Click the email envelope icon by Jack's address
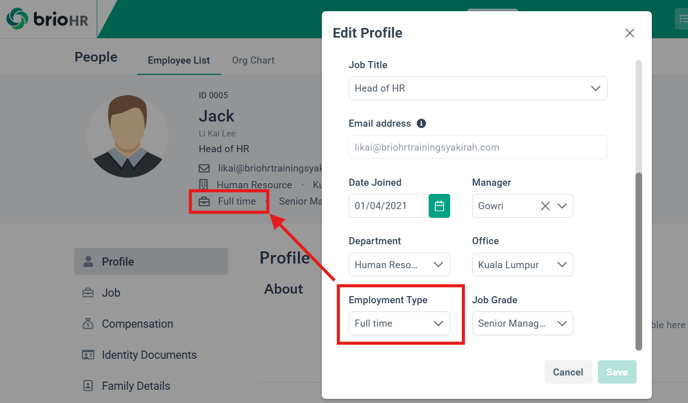 (204, 168)
